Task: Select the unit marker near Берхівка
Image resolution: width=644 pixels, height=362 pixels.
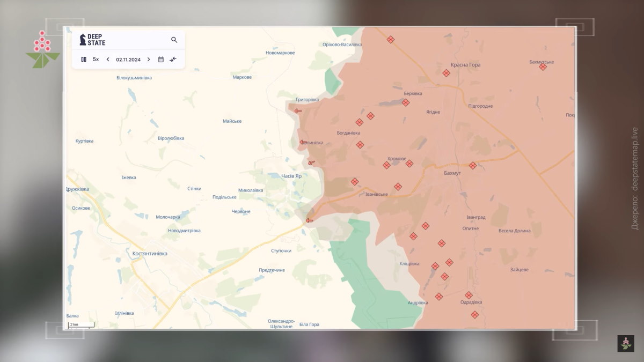Action: [406, 102]
